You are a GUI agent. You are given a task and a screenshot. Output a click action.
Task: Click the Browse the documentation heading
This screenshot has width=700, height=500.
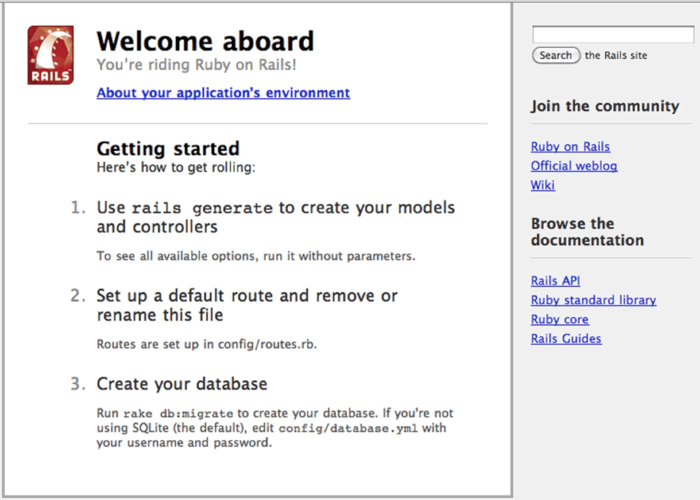coord(587,232)
